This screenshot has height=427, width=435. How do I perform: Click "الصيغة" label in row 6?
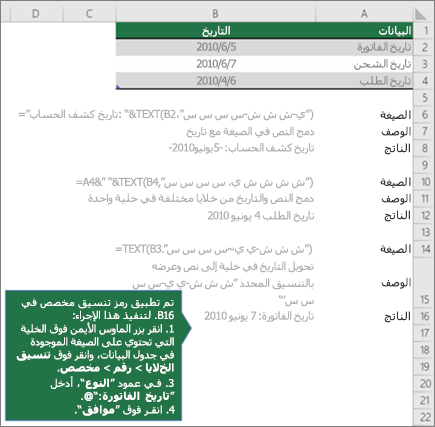coord(395,115)
